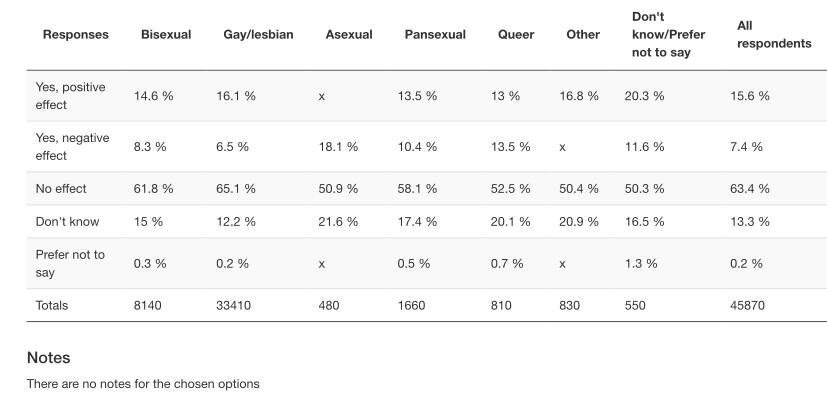This screenshot has height=418, width=827.
Task: Select the 'Yes, positive effect' row label
Action: click(70, 96)
